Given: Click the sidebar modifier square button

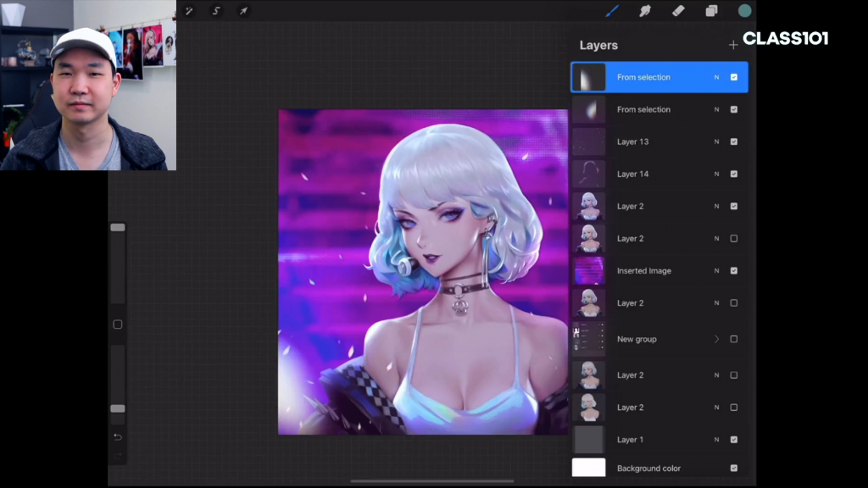Looking at the screenshot, I should [118, 324].
